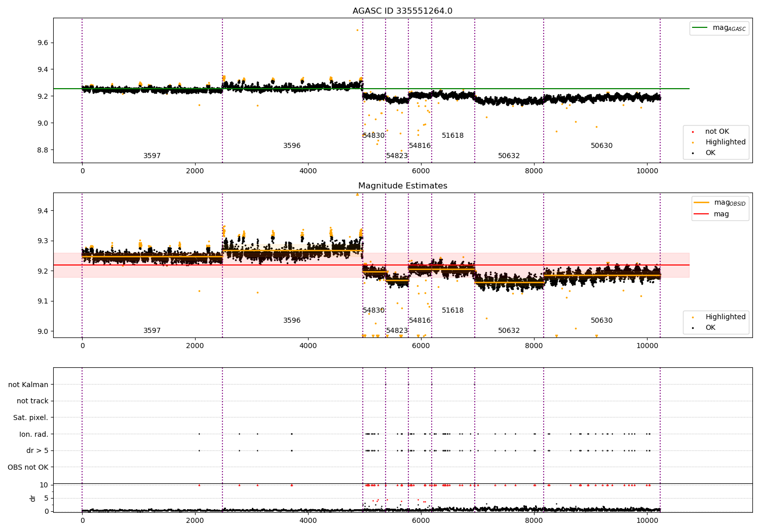Click the 9.6 y-axis tick label
Viewport: 760px width, 532px height.
pos(43,43)
